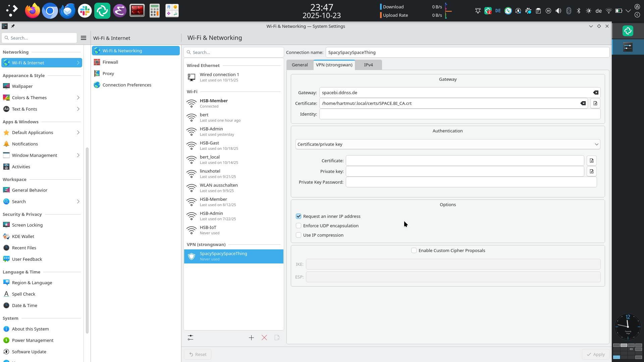This screenshot has height=362, width=644.
Task: Clear the Gateway field with its clear icon
Action: (596, 93)
